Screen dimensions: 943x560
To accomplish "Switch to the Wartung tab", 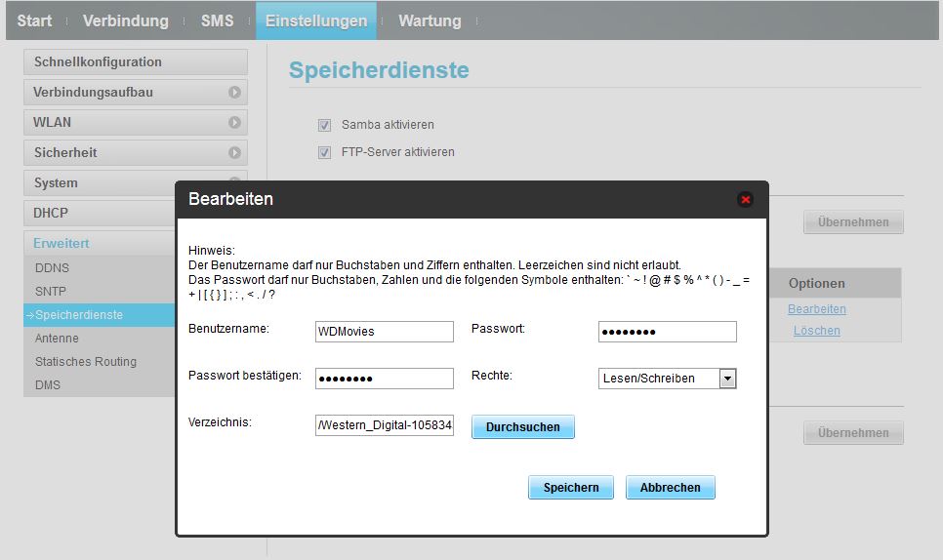I will coord(430,20).
